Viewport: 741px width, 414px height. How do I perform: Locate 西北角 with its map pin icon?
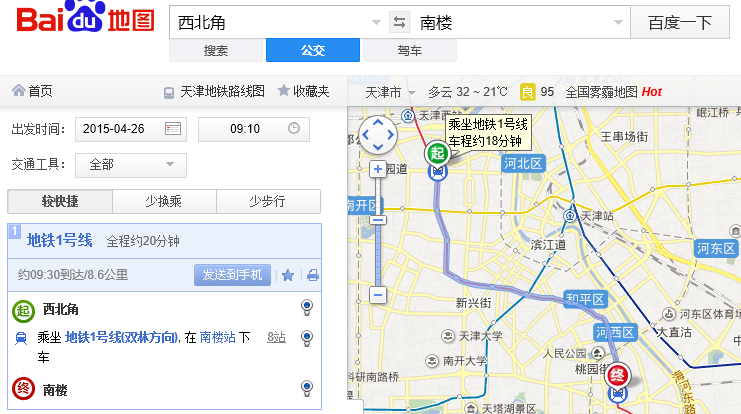[307, 308]
